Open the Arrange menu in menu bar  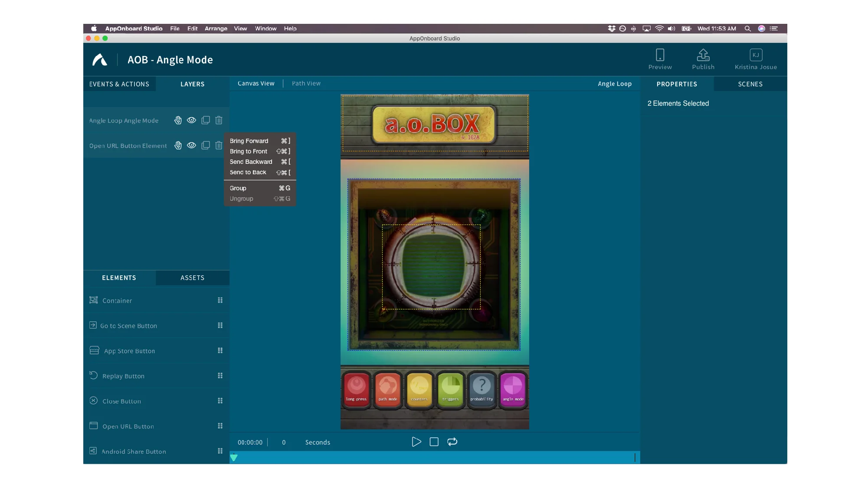216,29
